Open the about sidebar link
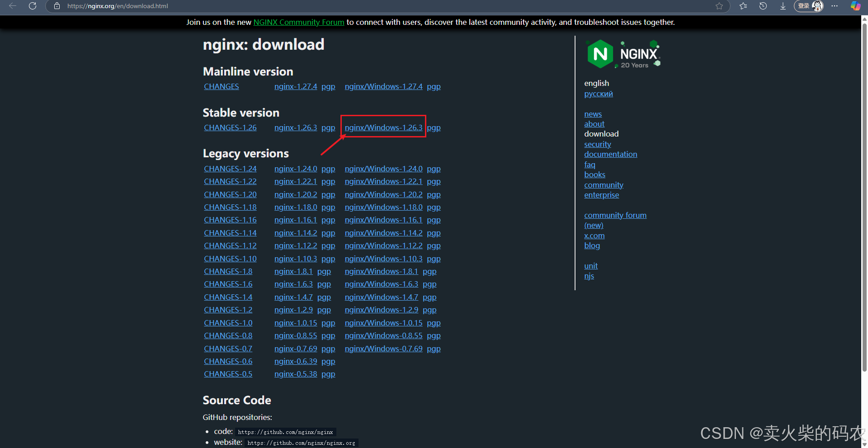The image size is (868, 448). click(594, 124)
